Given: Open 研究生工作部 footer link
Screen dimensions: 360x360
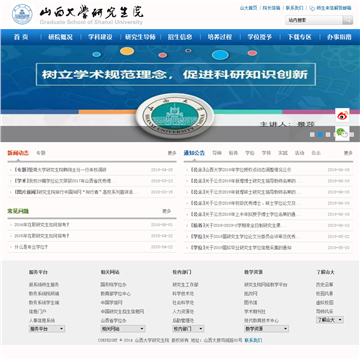Looking at the screenshot, I should pyautogui.click(x=185, y=285).
